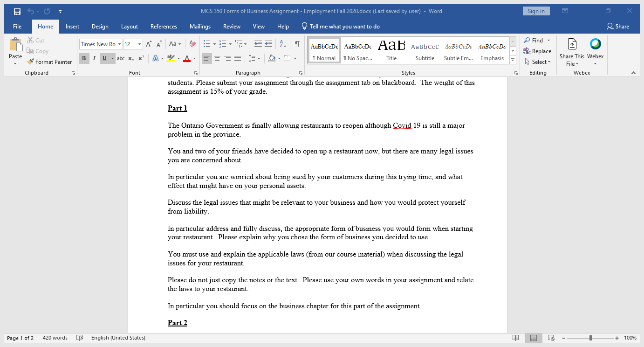This screenshot has height=347, width=644.
Task: Select the Sort icon in Paragraph group
Action: click(x=282, y=42)
